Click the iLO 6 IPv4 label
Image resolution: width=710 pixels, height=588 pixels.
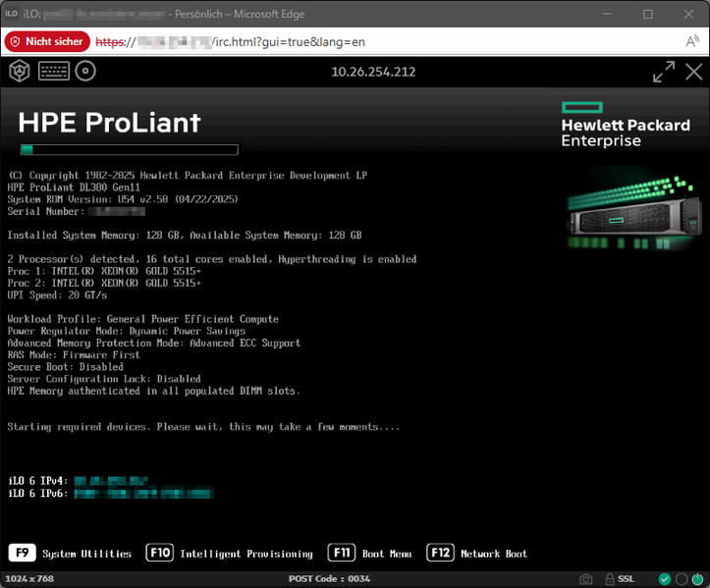(x=38, y=481)
